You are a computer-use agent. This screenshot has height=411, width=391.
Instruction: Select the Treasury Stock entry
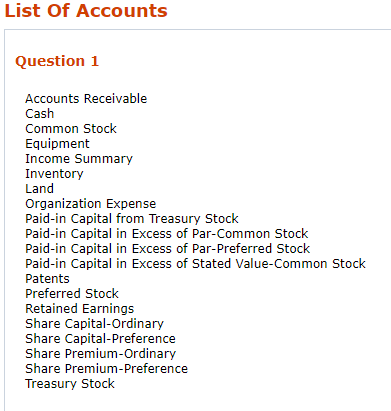(x=70, y=384)
